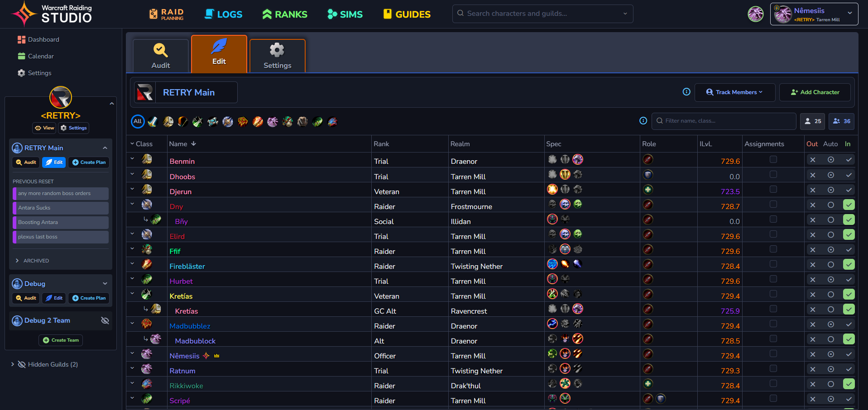
Task: Click the Warcraft Raiding Studio logo
Action: (52, 14)
